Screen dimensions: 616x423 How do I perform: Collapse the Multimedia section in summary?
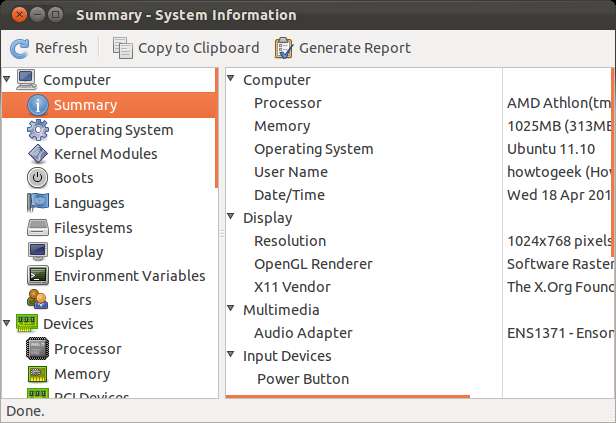tap(232, 310)
